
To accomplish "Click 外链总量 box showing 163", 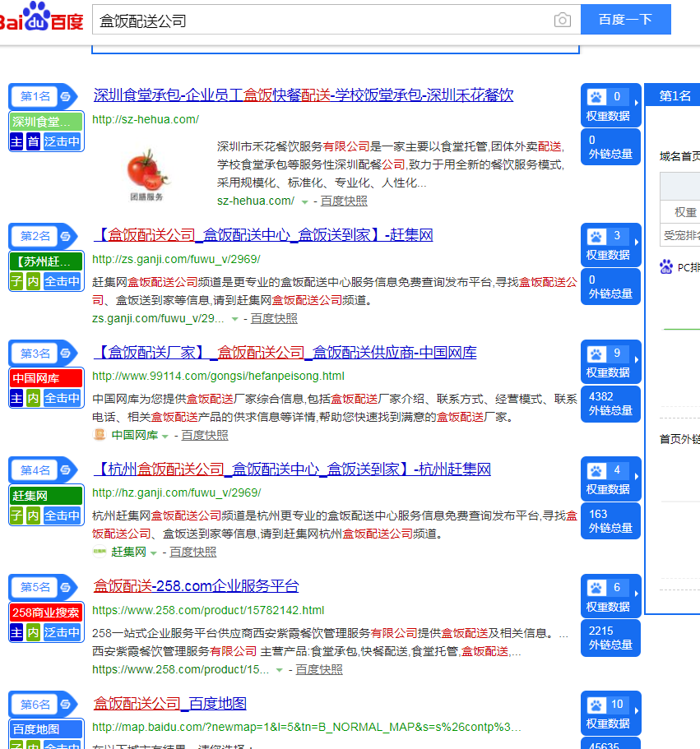I will [x=610, y=521].
